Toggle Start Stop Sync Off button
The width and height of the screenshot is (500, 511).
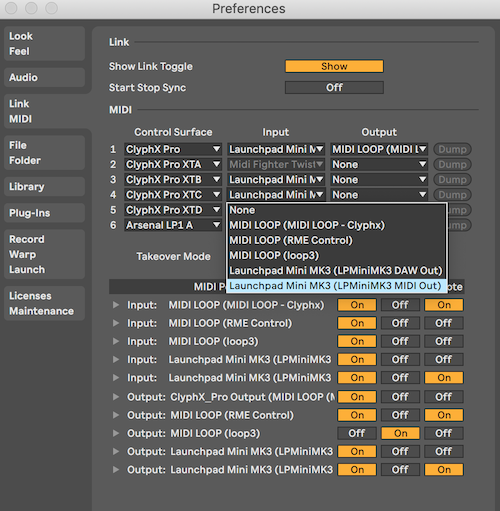point(334,88)
